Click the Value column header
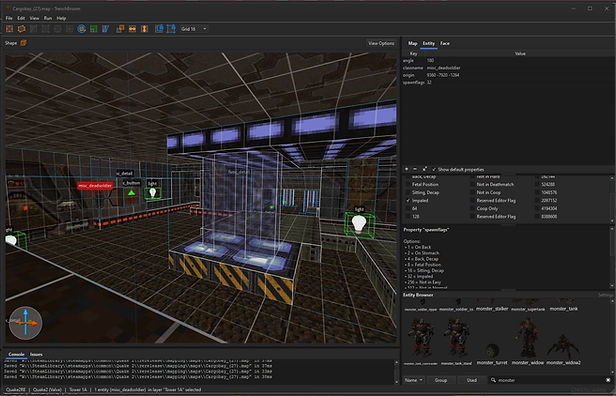The image size is (616, 396). pos(520,53)
